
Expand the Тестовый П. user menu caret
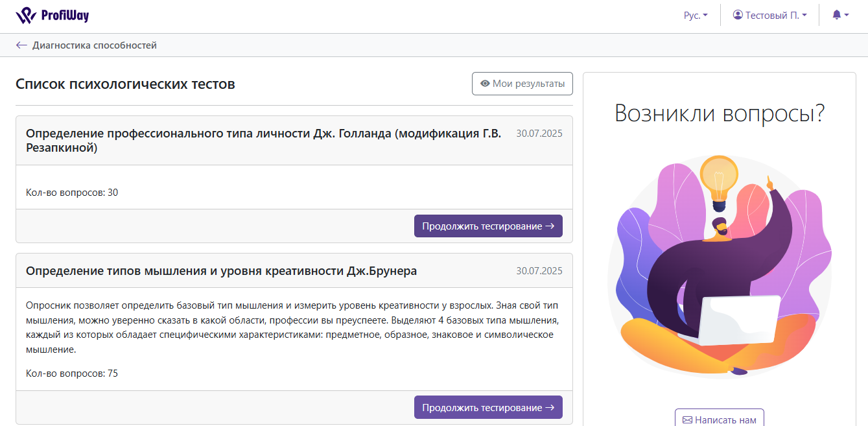pos(804,15)
